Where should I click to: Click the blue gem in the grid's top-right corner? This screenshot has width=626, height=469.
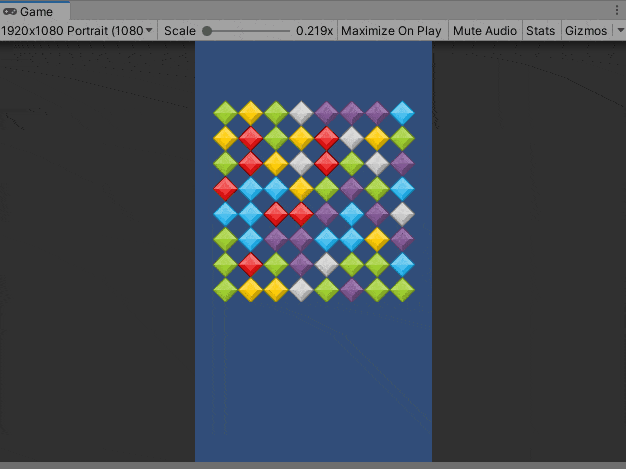coord(402,113)
